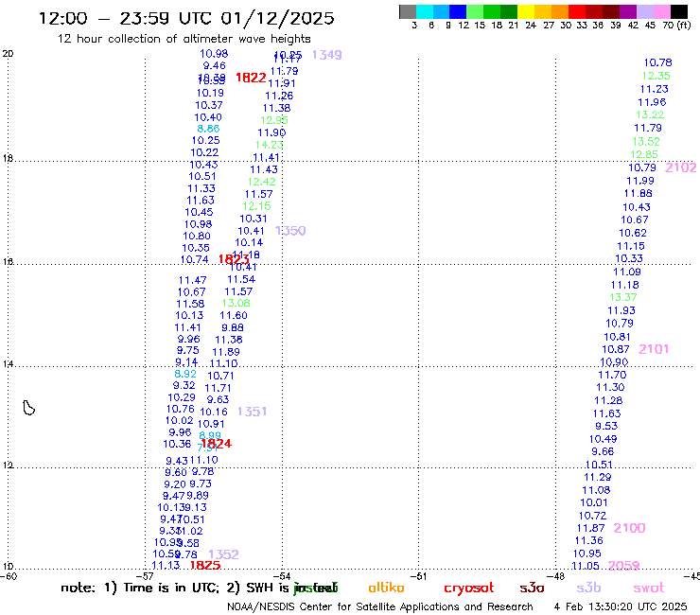Image resolution: width=700 pixels, height=615 pixels.
Task: Click the pink swot time marker '2101'
Action: (x=654, y=349)
